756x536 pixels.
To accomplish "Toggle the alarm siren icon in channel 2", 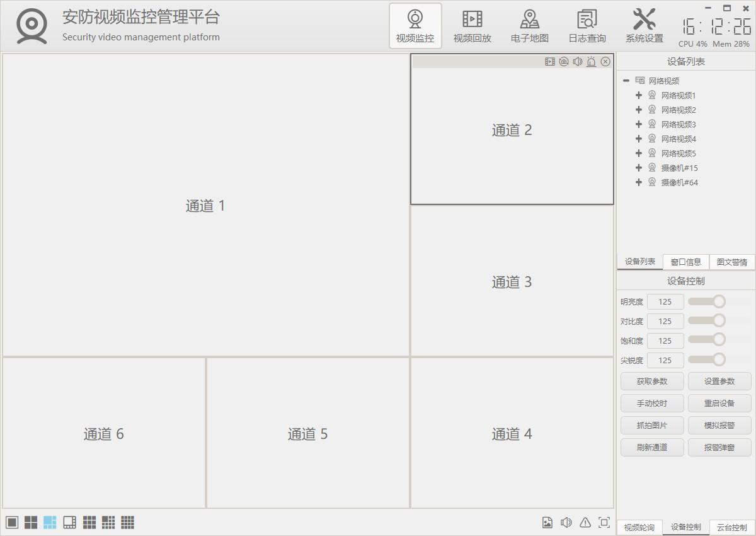I will [x=592, y=61].
